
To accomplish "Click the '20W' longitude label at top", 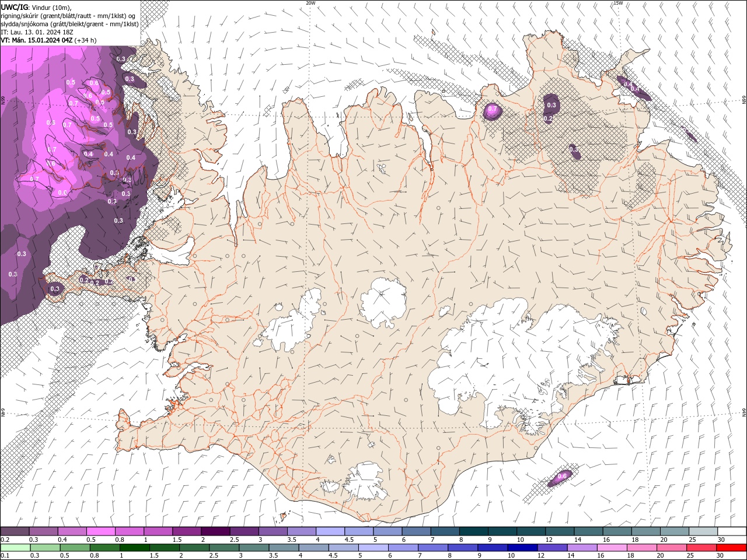I will point(310,3).
